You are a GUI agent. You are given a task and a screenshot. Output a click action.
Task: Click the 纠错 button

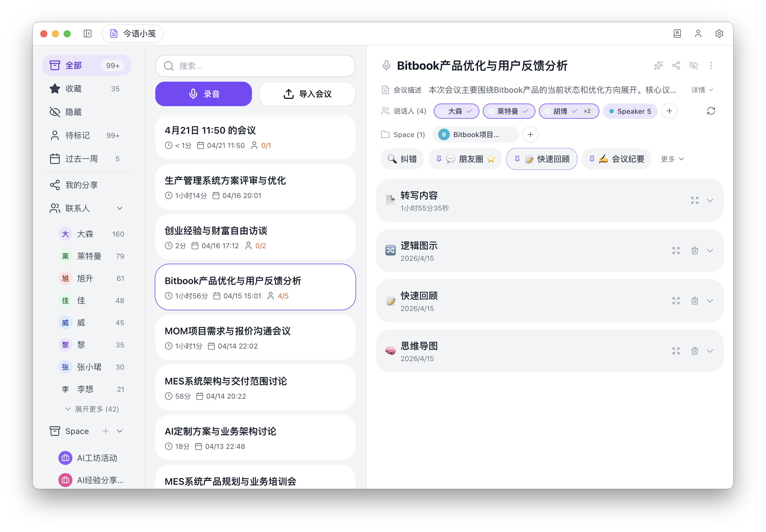[402, 159]
